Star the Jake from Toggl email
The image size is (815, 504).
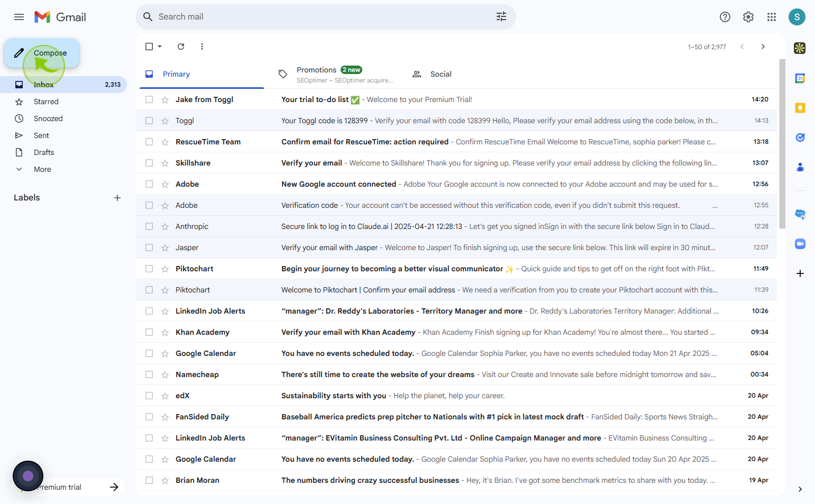click(x=165, y=99)
